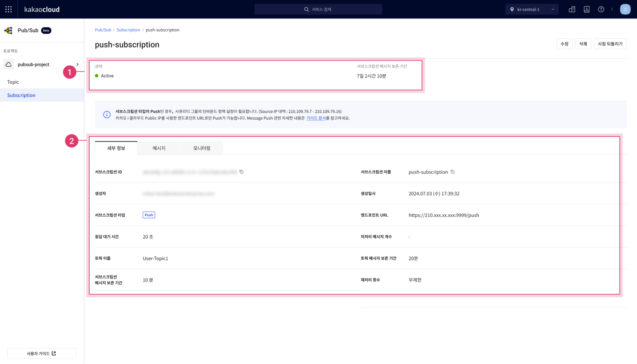Switch to the 메시지 tab
Image resolution: width=637 pixels, height=364 pixels.
click(x=159, y=148)
